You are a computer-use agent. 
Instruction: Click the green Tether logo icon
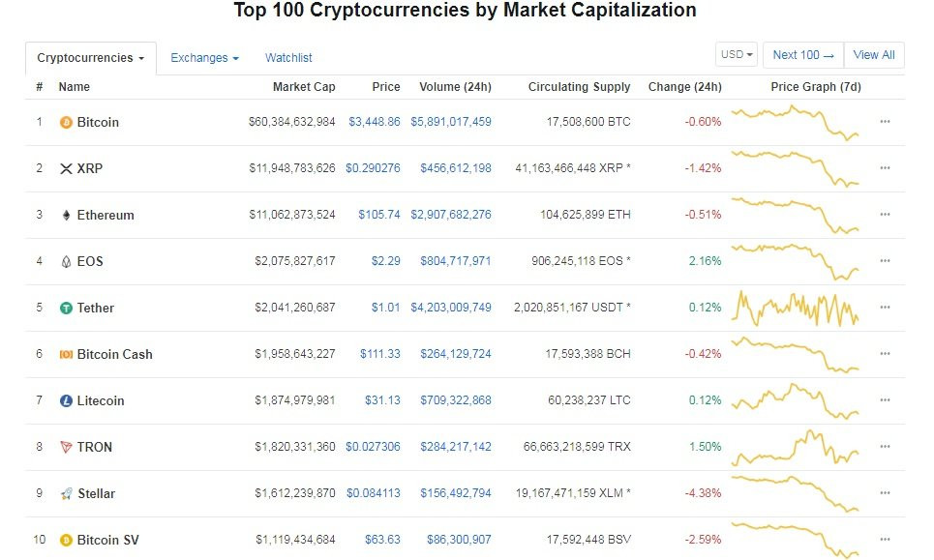(x=66, y=309)
